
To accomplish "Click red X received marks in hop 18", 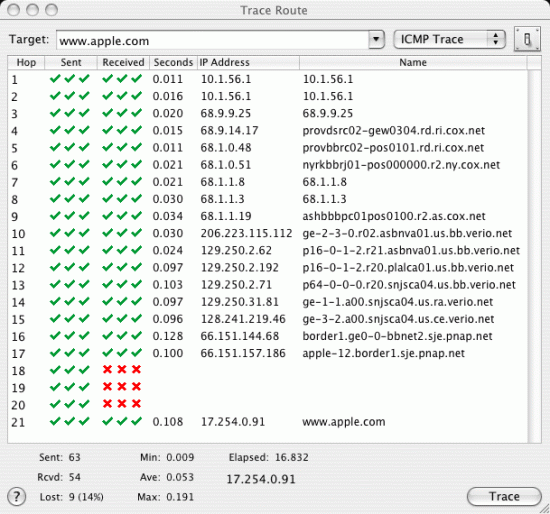I will tap(122, 369).
